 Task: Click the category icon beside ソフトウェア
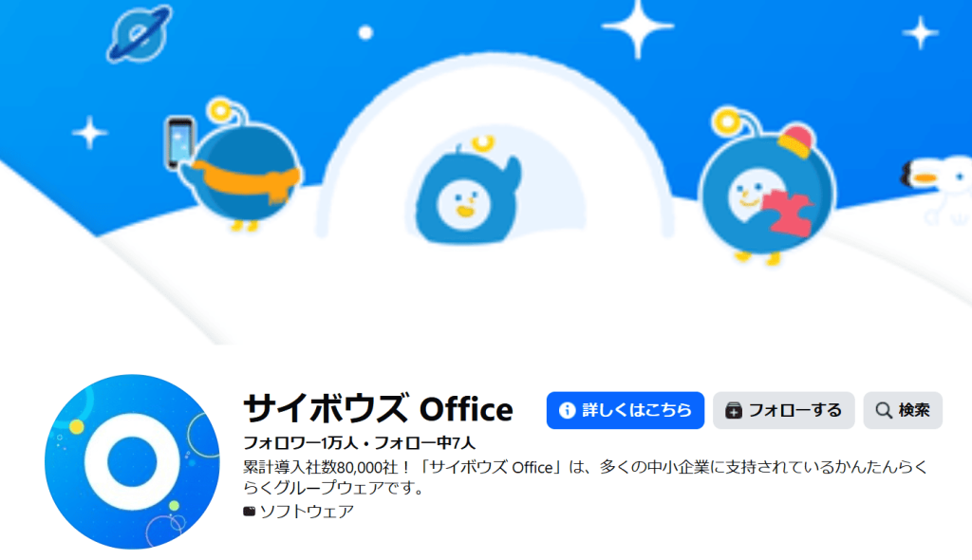coord(250,512)
